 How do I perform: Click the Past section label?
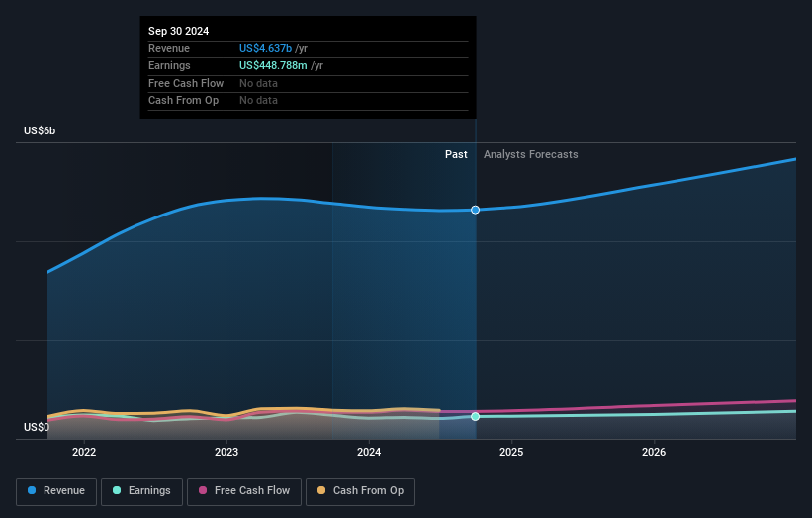point(456,154)
